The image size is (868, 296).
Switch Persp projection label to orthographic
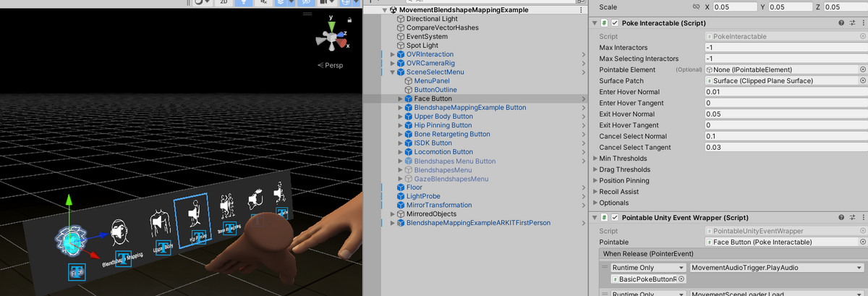[333, 65]
